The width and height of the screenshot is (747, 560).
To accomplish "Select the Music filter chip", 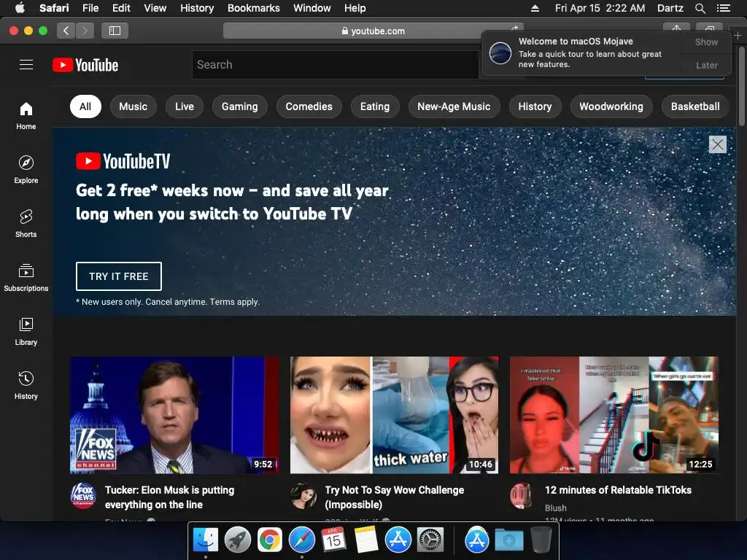I will pos(133,106).
